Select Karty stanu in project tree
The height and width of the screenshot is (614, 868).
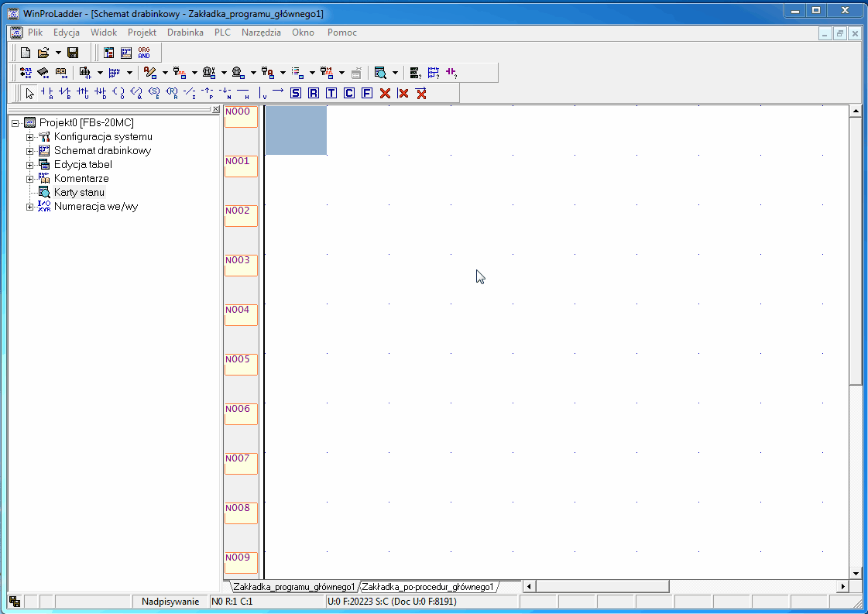79,193
